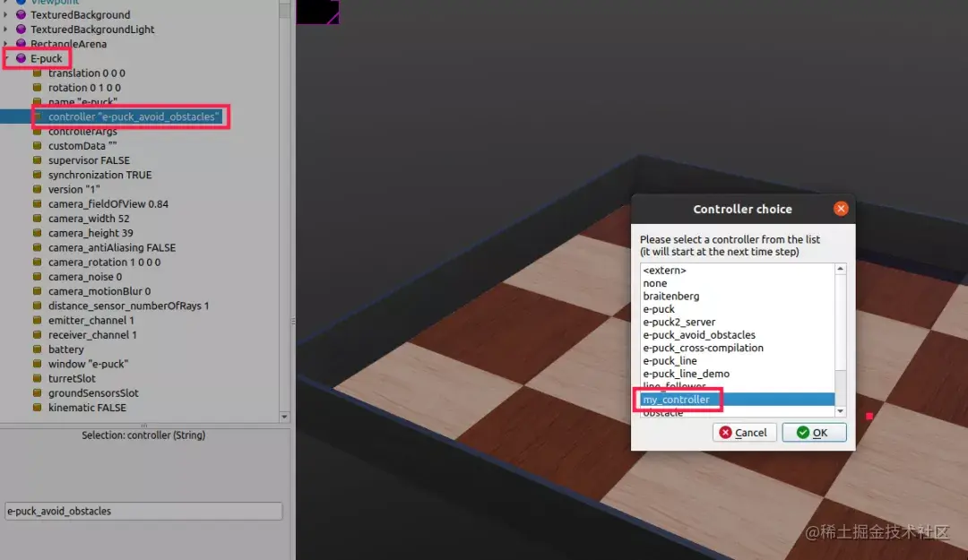The image size is (968, 560).
Task: Click the field icon beside window "e-puck"
Action: click(x=37, y=364)
